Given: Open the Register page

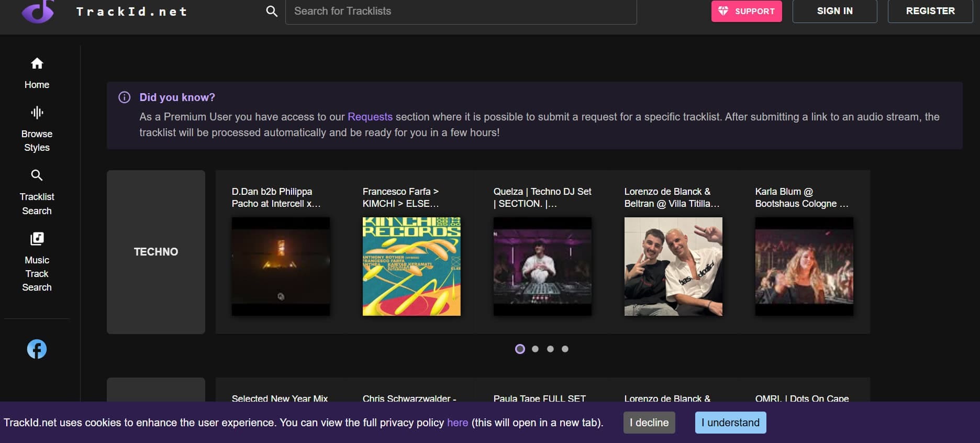Looking at the screenshot, I should coord(930,11).
